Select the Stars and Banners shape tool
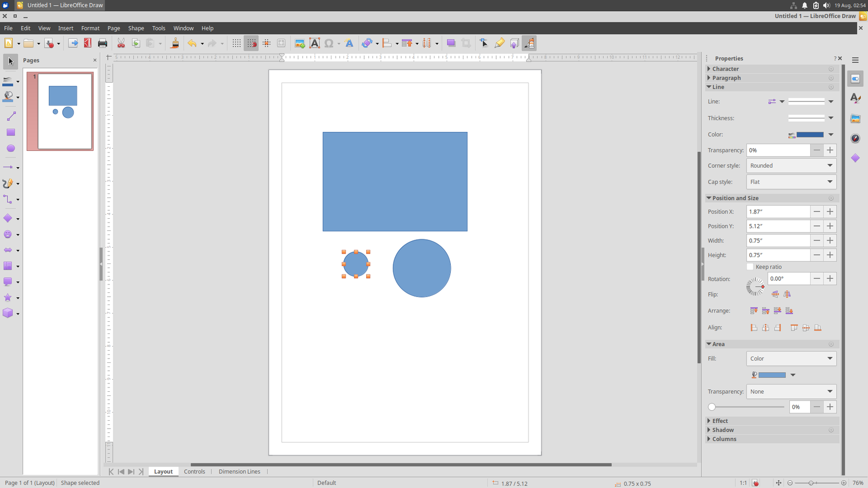This screenshot has width=868, height=488. coord(8,298)
